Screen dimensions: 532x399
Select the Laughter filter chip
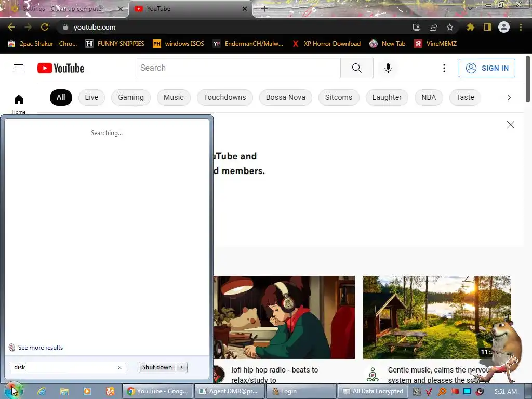(387, 97)
